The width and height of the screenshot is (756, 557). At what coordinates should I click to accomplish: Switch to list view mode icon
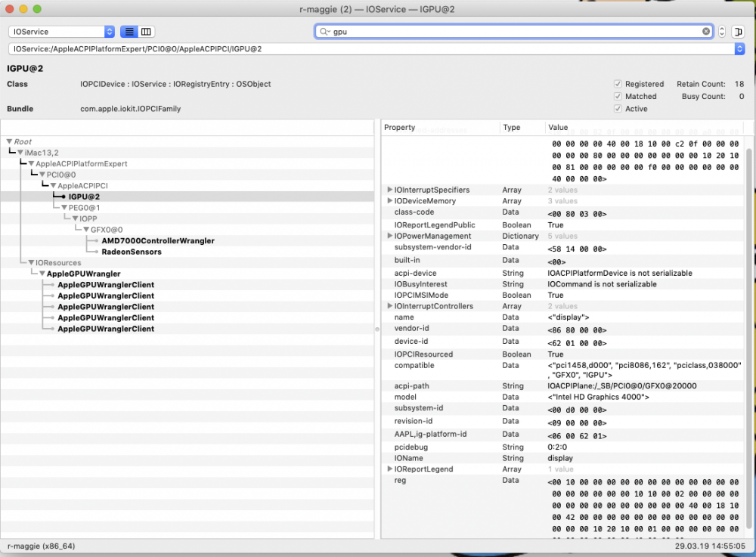pyautogui.click(x=129, y=32)
